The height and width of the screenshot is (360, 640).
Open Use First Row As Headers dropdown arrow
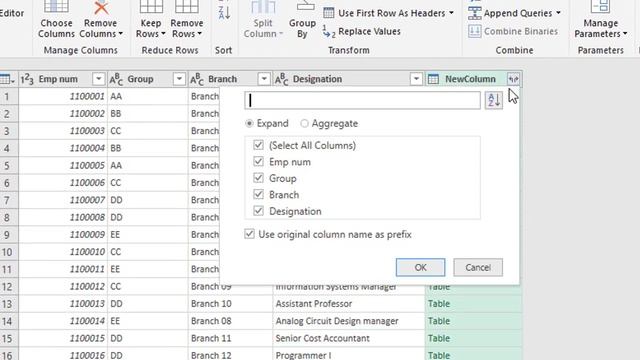(451, 13)
